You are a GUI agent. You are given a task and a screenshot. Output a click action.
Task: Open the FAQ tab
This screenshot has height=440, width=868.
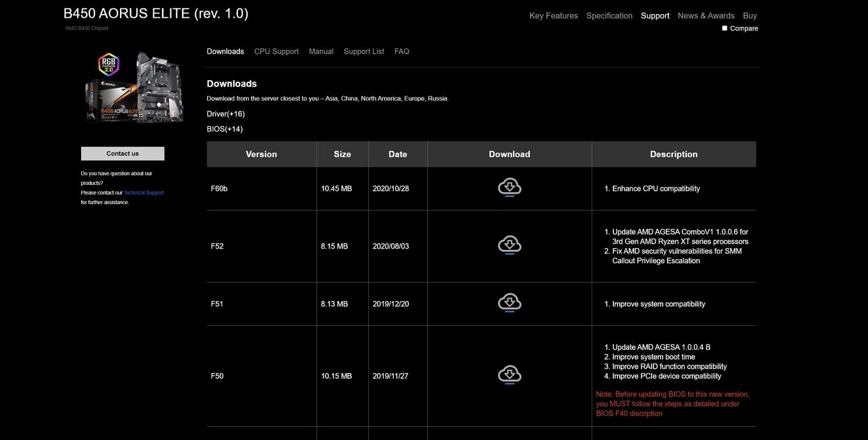[401, 51]
